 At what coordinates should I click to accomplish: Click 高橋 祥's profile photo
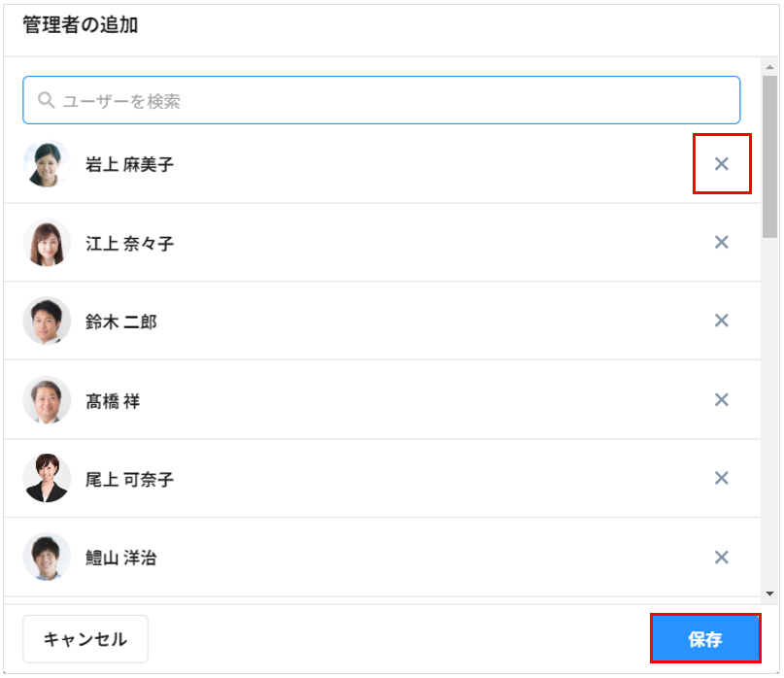click(47, 399)
